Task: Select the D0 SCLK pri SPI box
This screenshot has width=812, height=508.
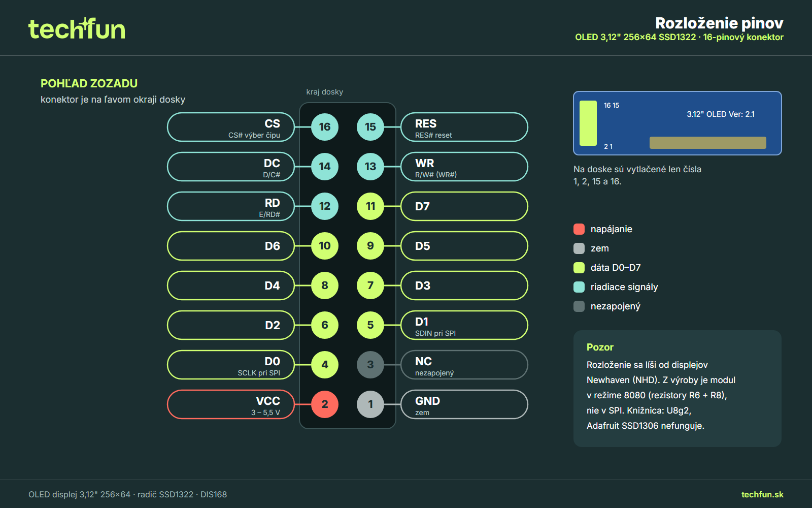Action: click(231, 365)
